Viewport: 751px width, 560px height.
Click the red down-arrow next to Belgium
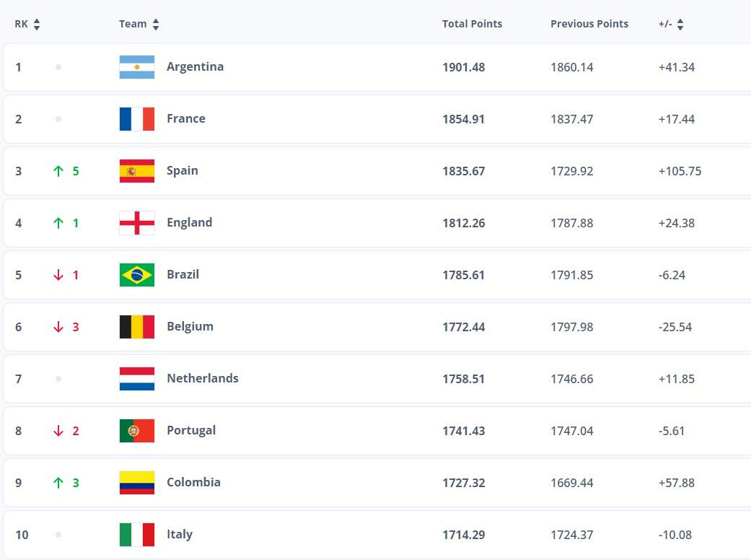coord(58,327)
